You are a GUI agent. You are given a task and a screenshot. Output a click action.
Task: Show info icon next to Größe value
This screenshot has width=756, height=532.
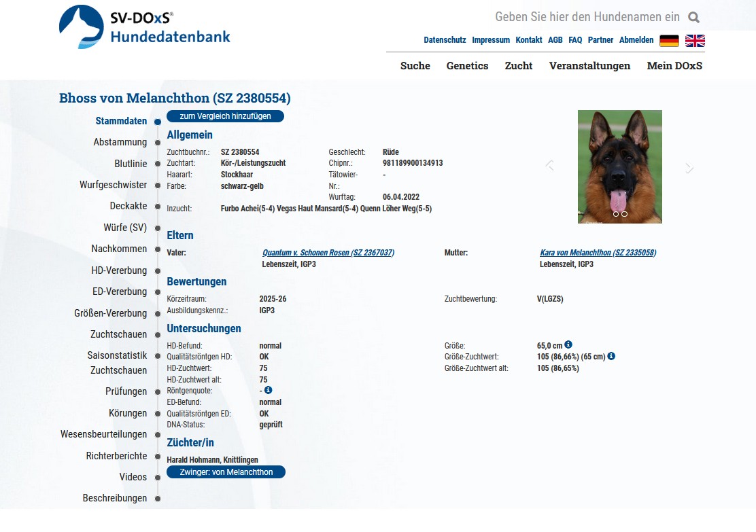pyautogui.click(x=568, y=345)
